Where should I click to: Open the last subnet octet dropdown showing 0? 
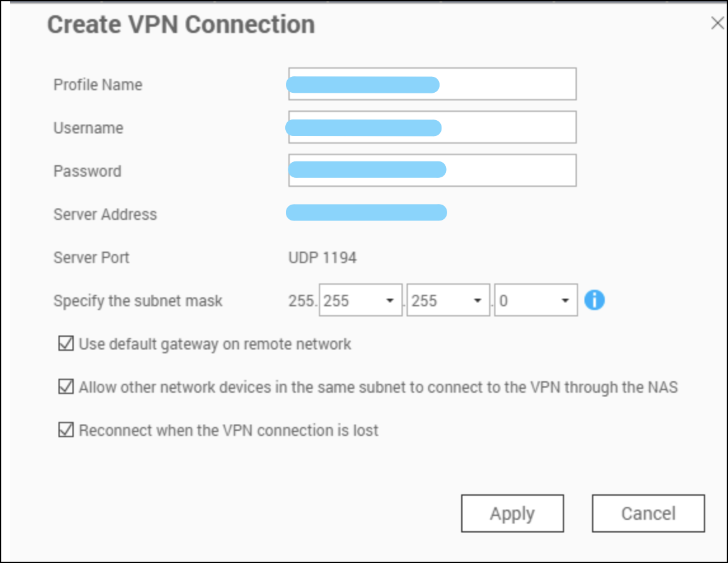tap(536, 301)
